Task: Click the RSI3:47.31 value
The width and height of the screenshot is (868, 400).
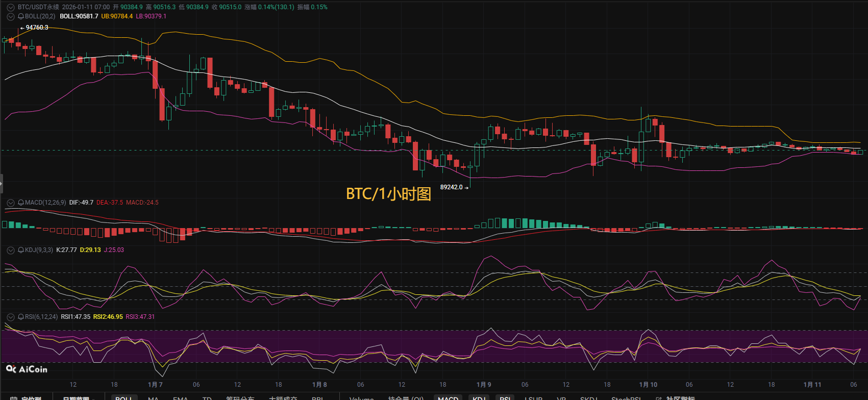Action: pos(140,317)
